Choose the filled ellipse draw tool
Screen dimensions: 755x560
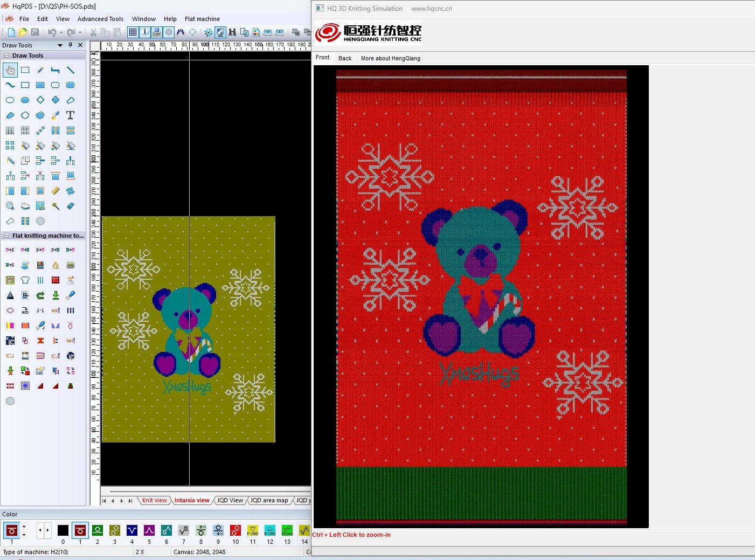[25, 100]
